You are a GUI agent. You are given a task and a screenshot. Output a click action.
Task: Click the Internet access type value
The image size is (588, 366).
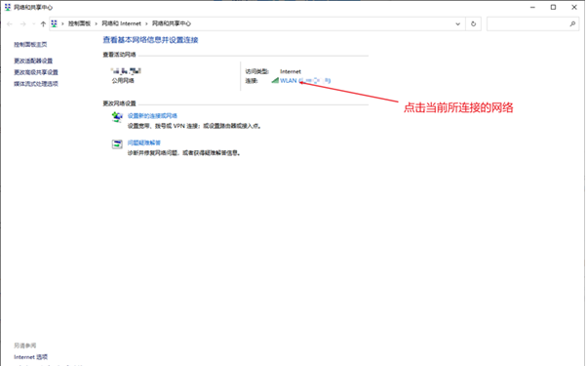coord(291,71)
